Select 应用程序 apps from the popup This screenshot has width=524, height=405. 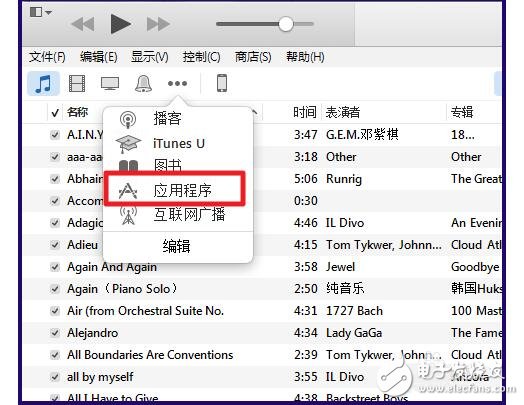click(x=175, y=188)
